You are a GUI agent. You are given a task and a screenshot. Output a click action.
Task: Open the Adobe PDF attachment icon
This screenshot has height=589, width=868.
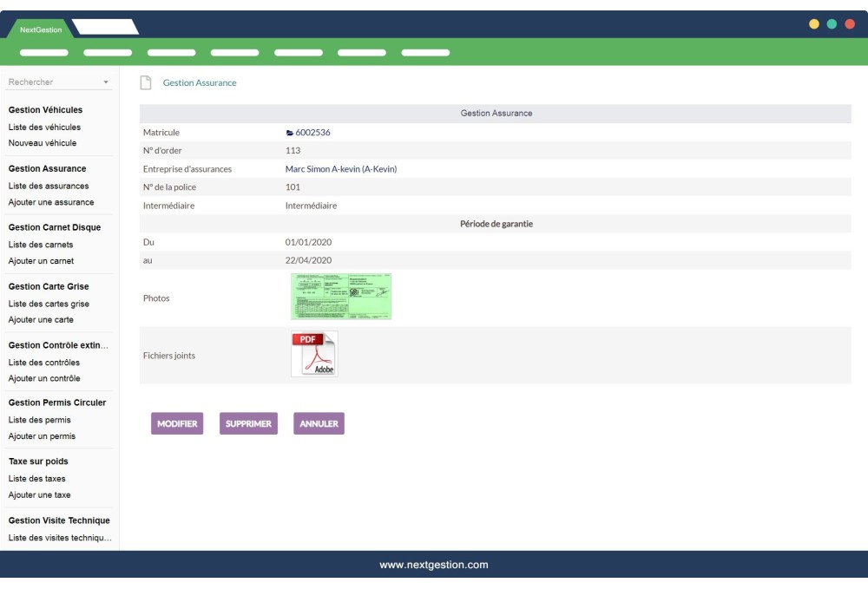[x=315, y=352]
